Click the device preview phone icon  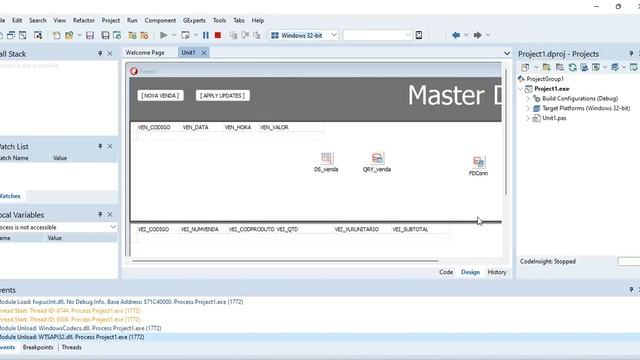click(x=419, y=36)
